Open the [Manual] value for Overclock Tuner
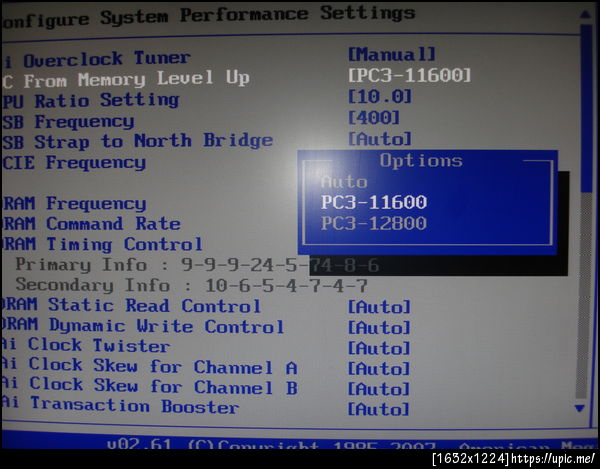600x469 pixels. coord(391,54)
